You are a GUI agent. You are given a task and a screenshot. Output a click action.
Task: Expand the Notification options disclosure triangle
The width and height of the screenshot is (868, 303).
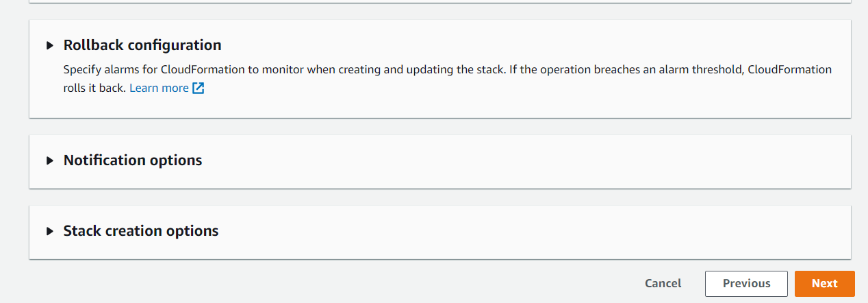tap(50, 160)
